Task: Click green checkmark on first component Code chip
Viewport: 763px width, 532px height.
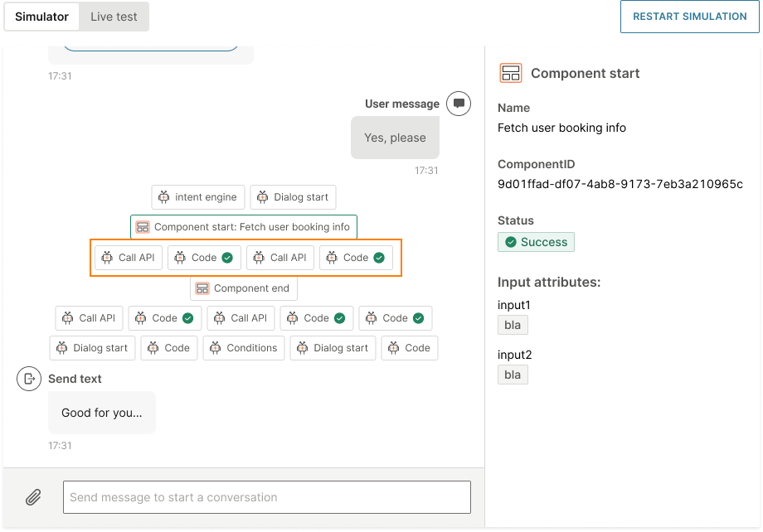Action: tap(227, 258)
